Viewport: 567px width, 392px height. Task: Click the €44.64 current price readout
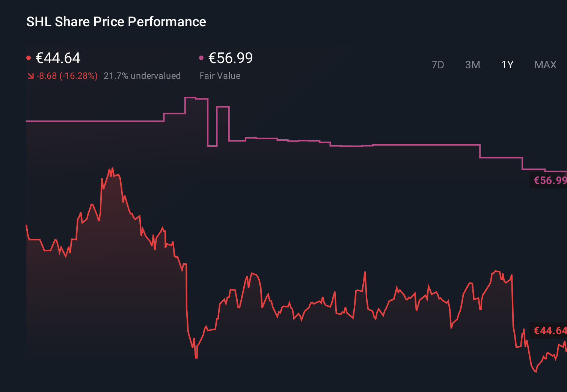click(x=57, y=58)
